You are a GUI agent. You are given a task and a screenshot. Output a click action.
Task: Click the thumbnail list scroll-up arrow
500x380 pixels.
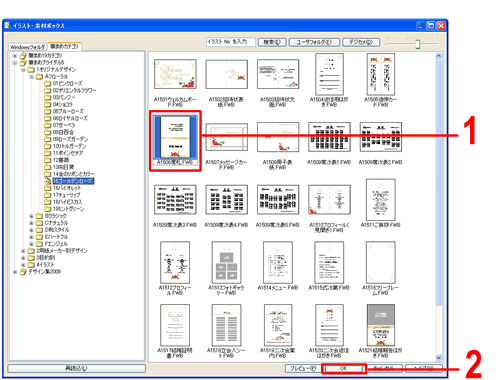pyautogui.click(x=439, y=56)
